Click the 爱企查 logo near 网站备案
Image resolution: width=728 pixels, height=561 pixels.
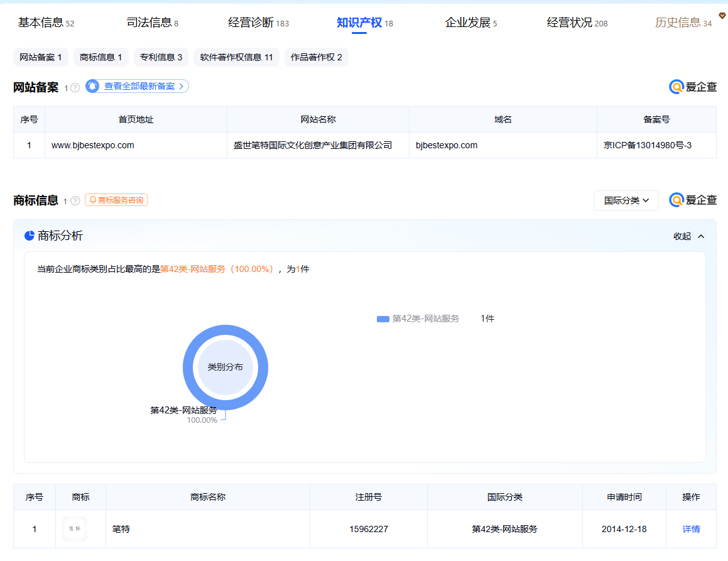(x=693, y=86)
